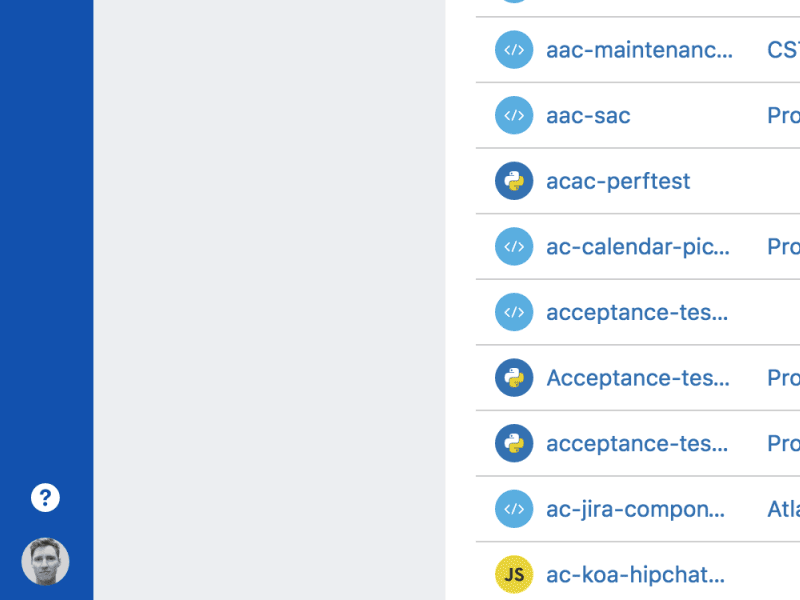Click the Pro project link beside aac-sac

tap(781, 115)
